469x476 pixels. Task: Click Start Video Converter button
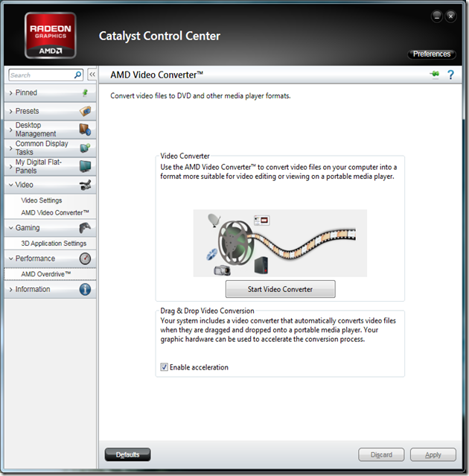pos(281,289)
